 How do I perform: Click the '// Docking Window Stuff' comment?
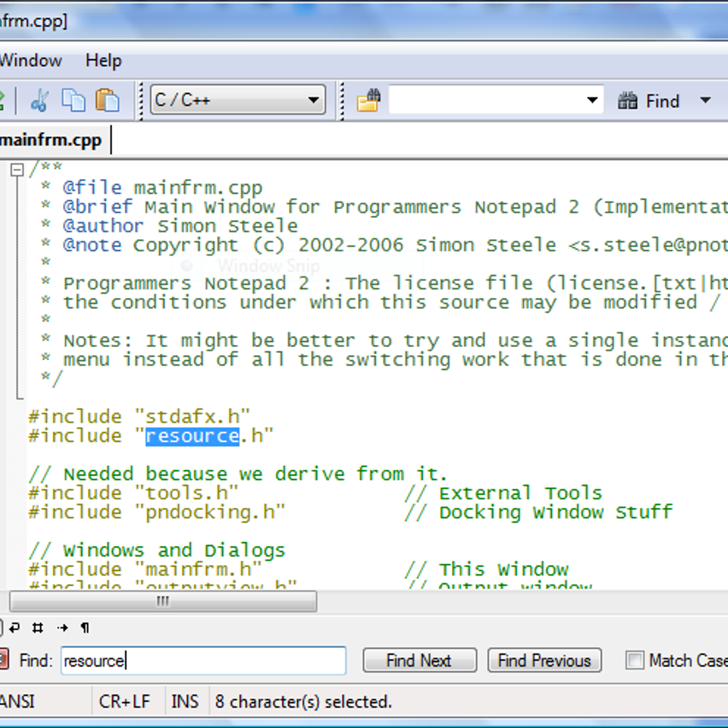coord(539,512)
